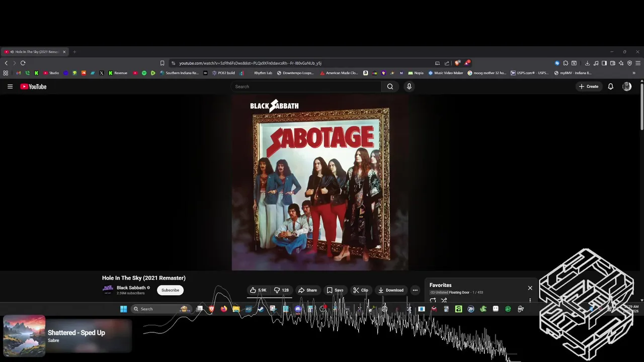This screenshot has width=644, height=362.
Task: Click the share page icon in address bar
Action: 447,63
